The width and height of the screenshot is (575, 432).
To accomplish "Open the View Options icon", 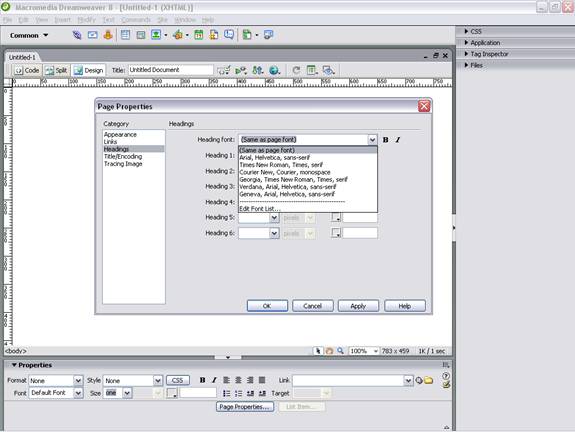I will tap(312, 70).
